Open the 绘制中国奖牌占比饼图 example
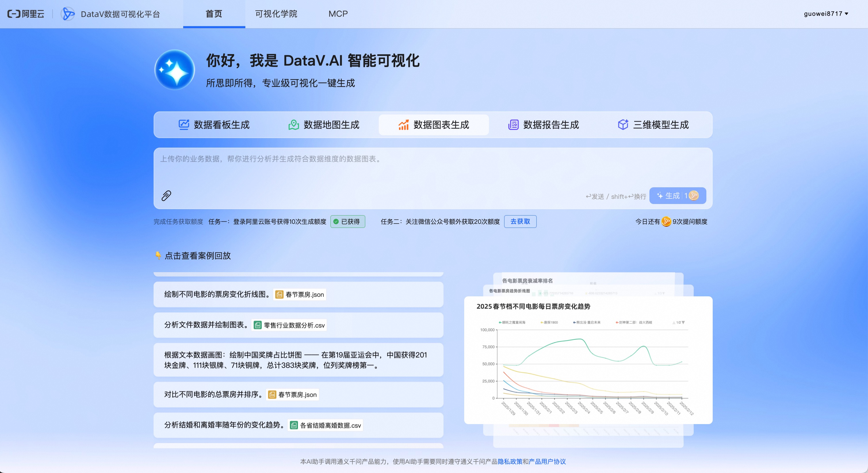This screenshot has height=473, width=868. (x=299, y=360)
